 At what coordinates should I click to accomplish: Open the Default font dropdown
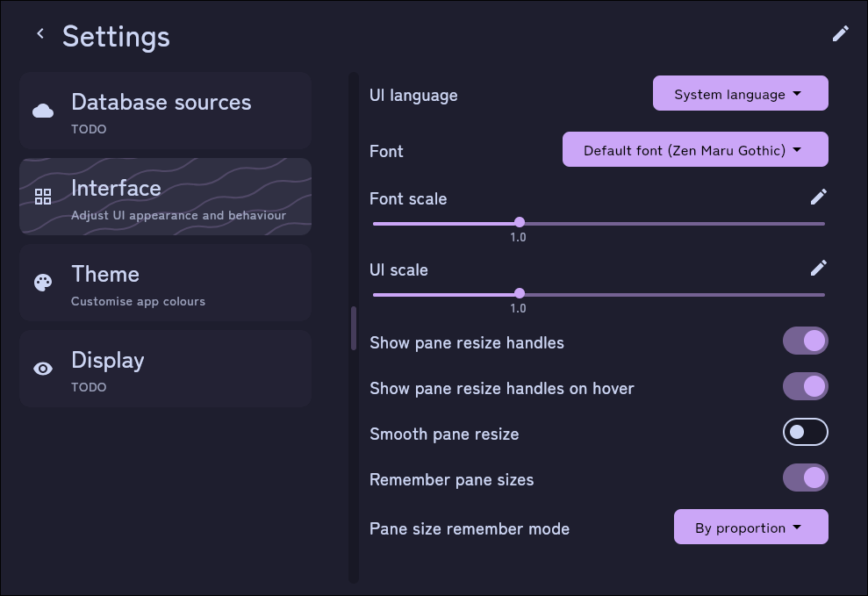695,149
